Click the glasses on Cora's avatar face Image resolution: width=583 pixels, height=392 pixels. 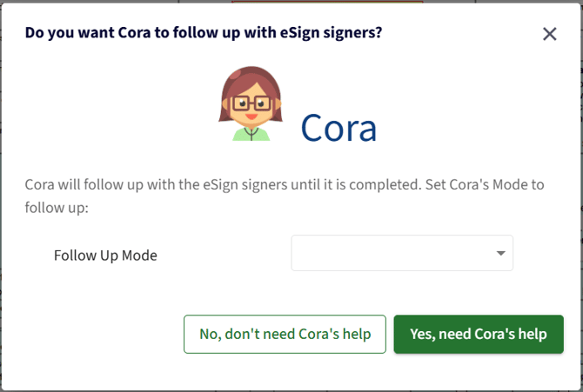(x=251, y=103)
